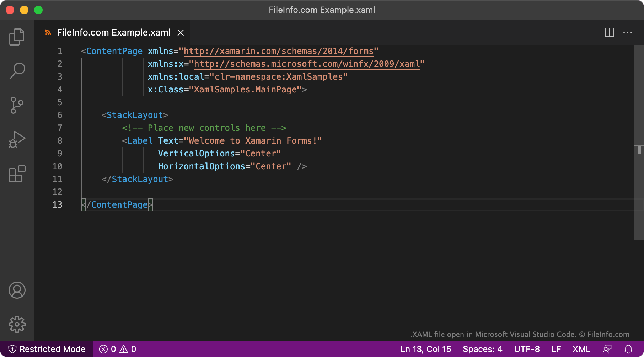This screenshot has width=644, height=357.
Task: Click the Restricted Mode status item
Action: 47,349
